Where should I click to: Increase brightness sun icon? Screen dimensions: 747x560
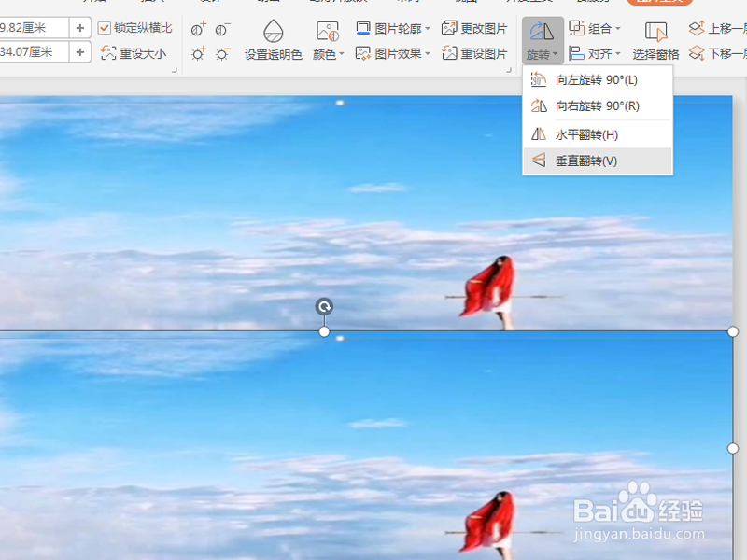click(x=198, y=54)
